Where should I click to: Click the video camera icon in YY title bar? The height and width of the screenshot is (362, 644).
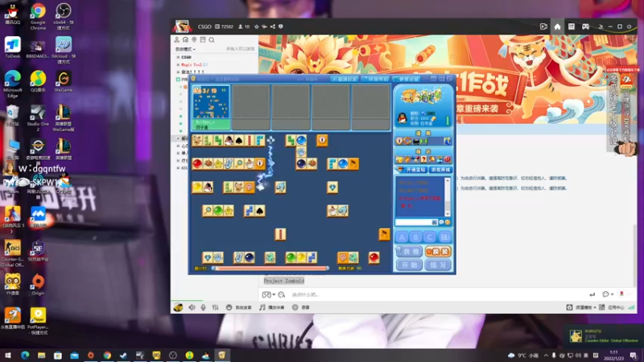[543, 27]
